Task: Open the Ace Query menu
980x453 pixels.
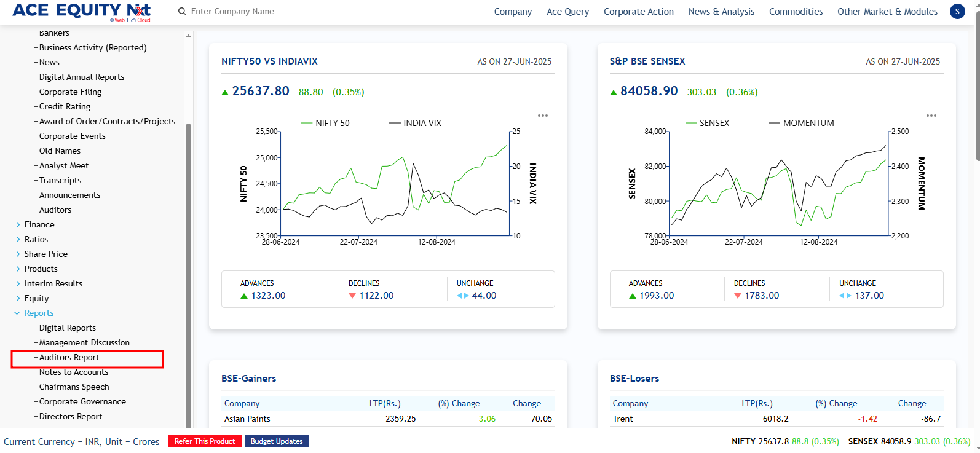Action: click(x=567, y=12)
